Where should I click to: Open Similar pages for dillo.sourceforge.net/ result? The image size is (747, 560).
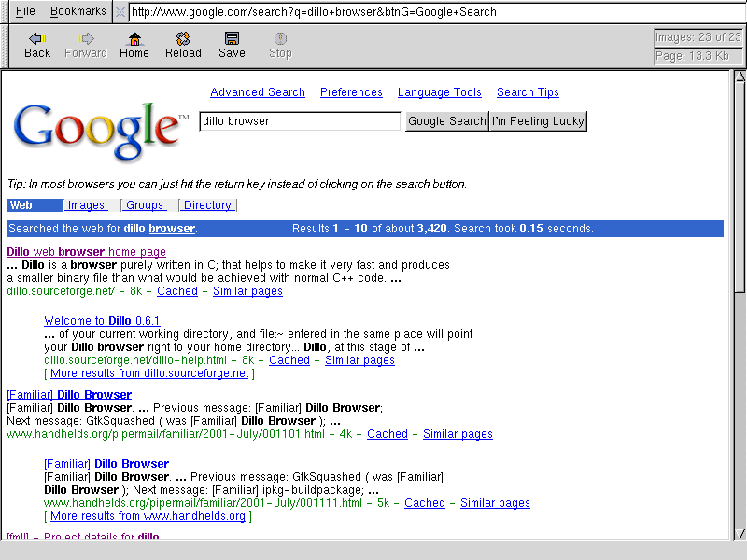tap(247, 291)
